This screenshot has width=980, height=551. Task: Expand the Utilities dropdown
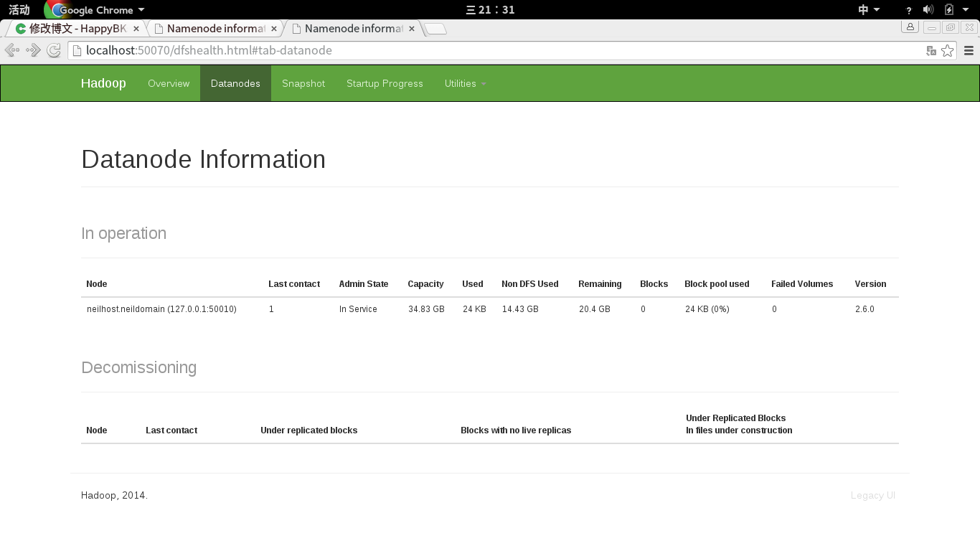[466, 83]
